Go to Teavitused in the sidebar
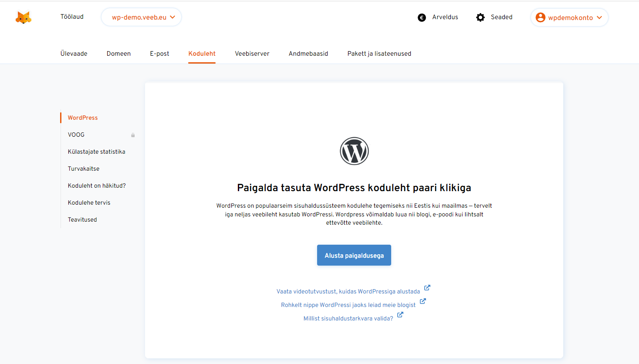 (82, 219)
